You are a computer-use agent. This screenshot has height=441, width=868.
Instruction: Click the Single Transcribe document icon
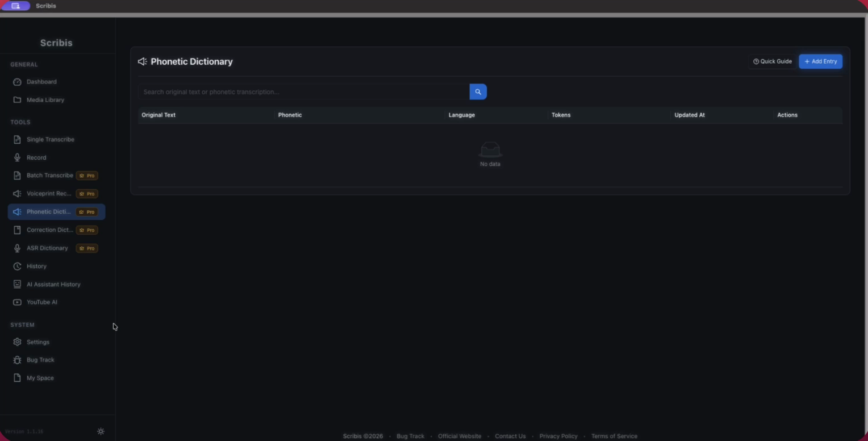[17, 139]
